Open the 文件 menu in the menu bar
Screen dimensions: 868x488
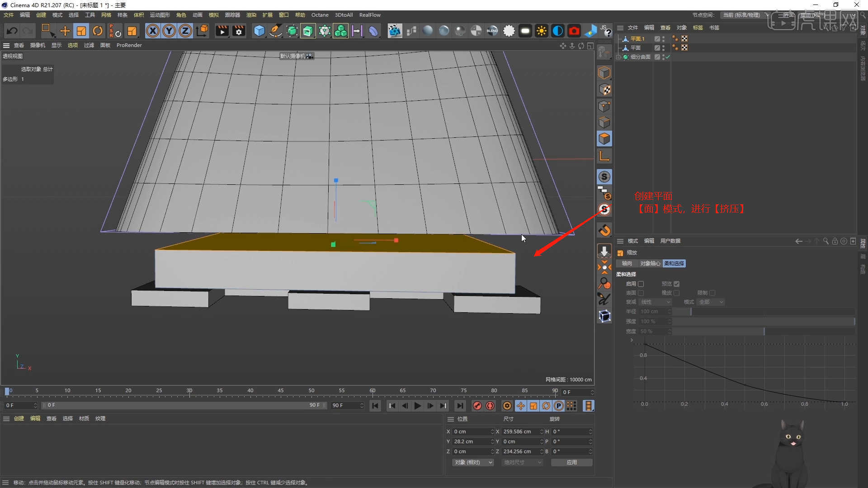click(9, 15)
